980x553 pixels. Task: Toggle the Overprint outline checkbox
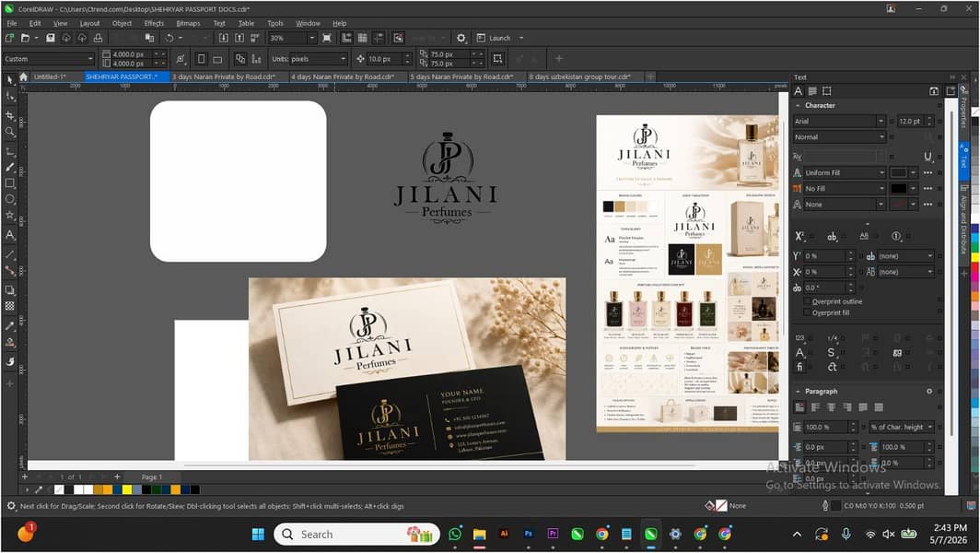click(807, 301)
